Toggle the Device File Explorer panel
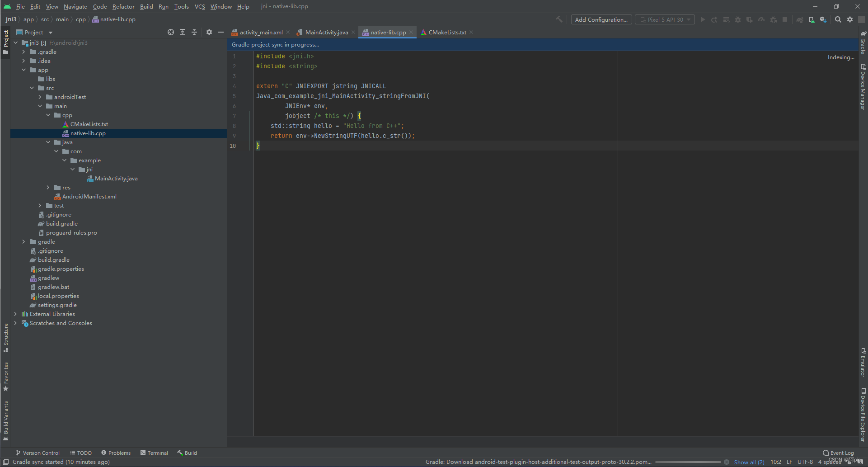This screenshot has height=467, width=868. click(x=863, y=415)
